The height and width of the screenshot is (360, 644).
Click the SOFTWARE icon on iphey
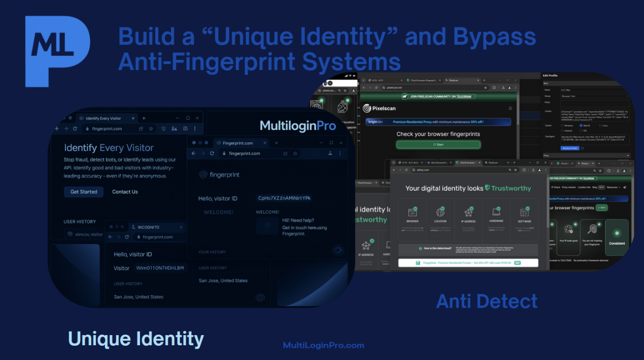tap(524, 212)
